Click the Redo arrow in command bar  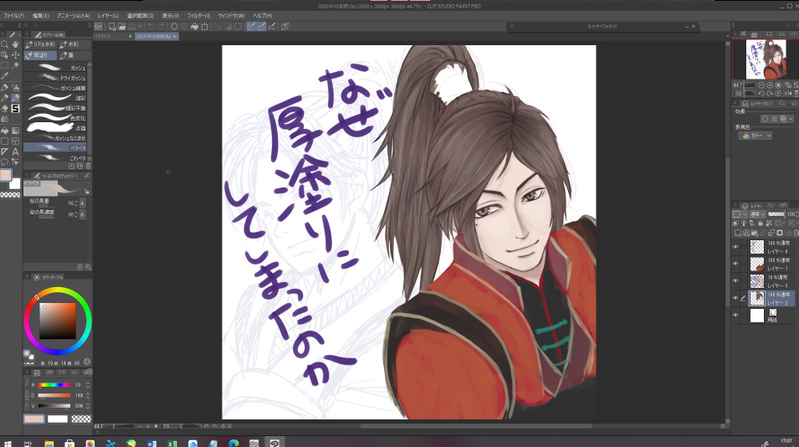(161, 26)
